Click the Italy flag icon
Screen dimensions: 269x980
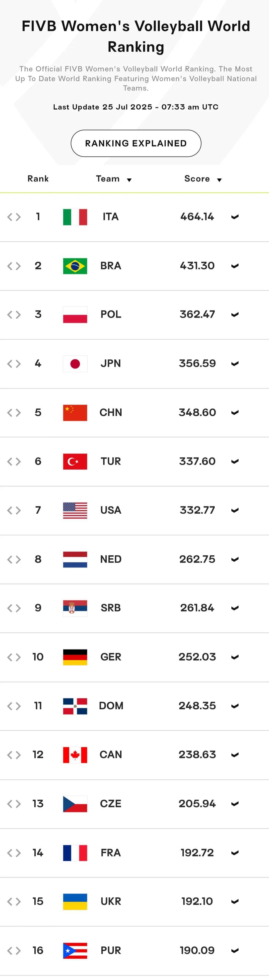[x=75, y=217]
